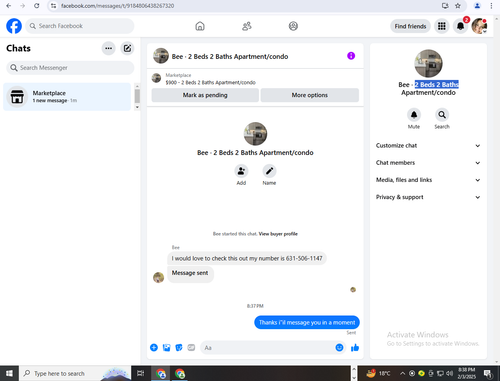
Task: Click Mark as pending button
Action: [x=205, y=95]
